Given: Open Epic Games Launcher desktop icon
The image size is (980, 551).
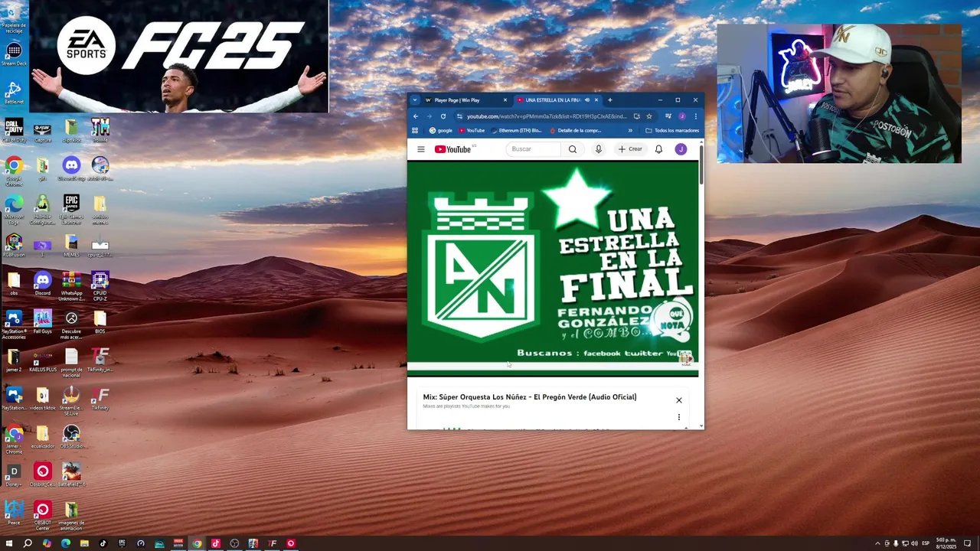Looking at the screenshot, I should click(71, 210).
